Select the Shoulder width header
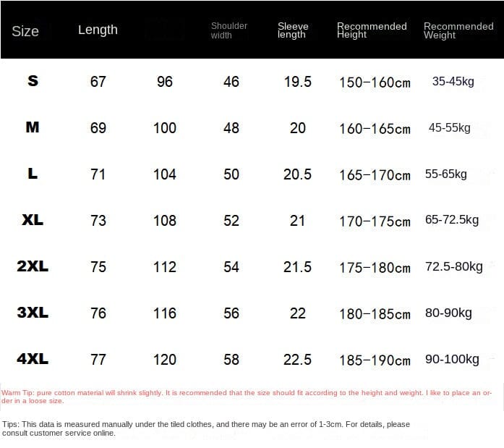Image resolution: width=504 pixels, height=448 pixels. click(x=229, y=30)
